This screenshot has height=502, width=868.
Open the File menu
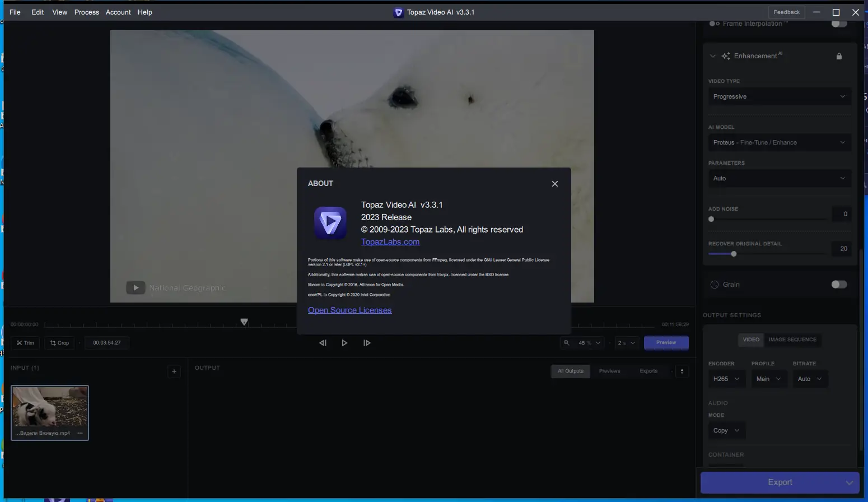pos(15,12)
